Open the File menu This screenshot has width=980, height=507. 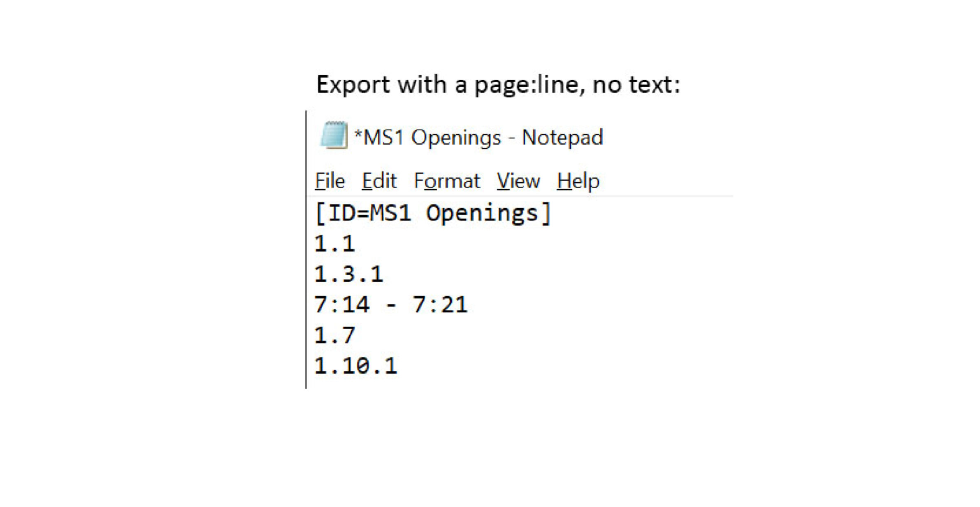point(330,181)
